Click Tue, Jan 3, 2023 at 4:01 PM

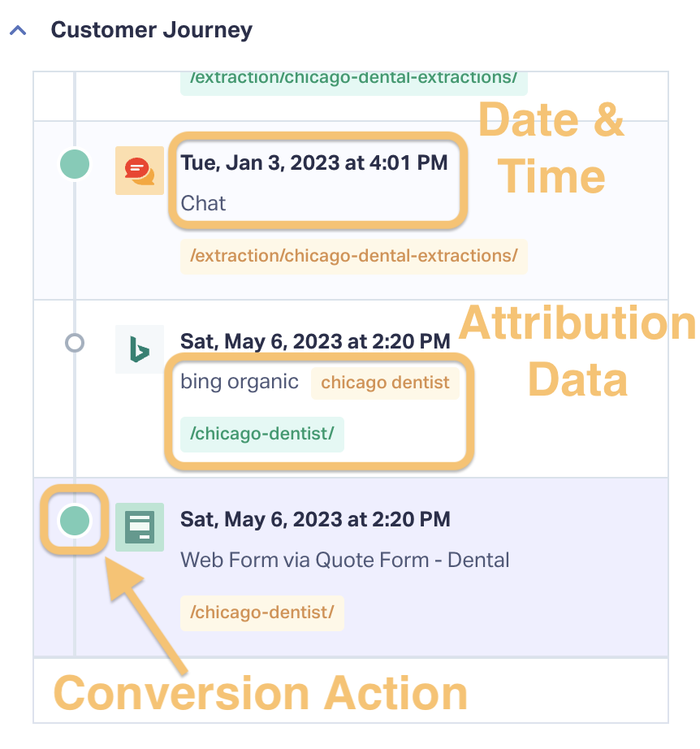(314, 163)
